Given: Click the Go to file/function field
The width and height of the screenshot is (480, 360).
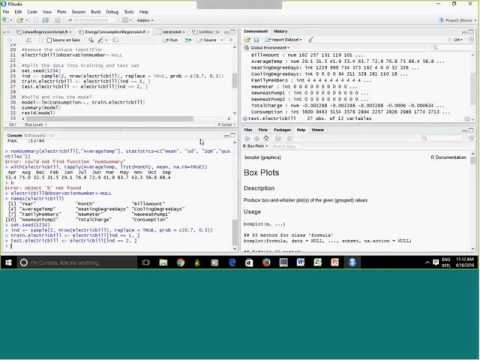Looking at the screenshot, I should click(x=91, y=20).
